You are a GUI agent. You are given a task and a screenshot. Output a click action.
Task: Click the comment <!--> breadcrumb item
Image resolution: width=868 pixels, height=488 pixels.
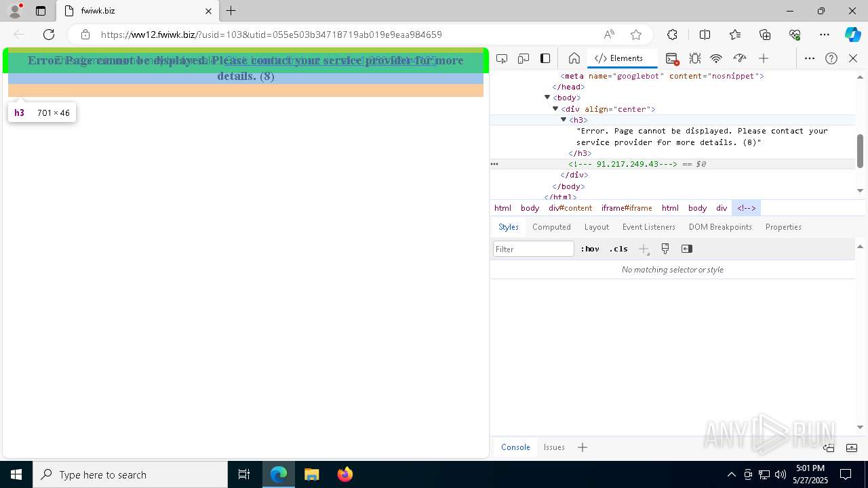[x=746, y=208]
